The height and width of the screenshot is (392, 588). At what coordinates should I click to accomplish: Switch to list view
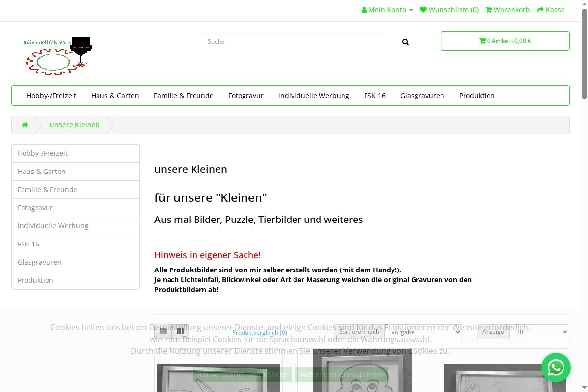(163, 332)
